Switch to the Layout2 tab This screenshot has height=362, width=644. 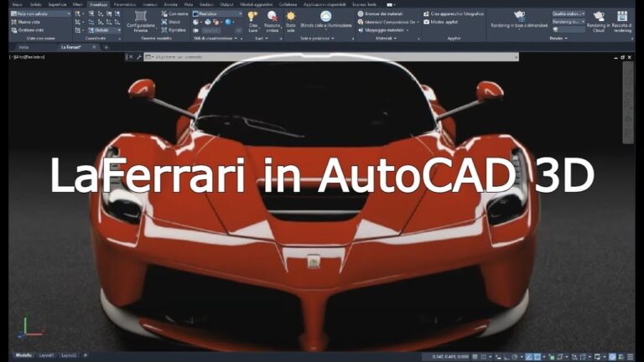pyautogui.click(x=69, y=355)
